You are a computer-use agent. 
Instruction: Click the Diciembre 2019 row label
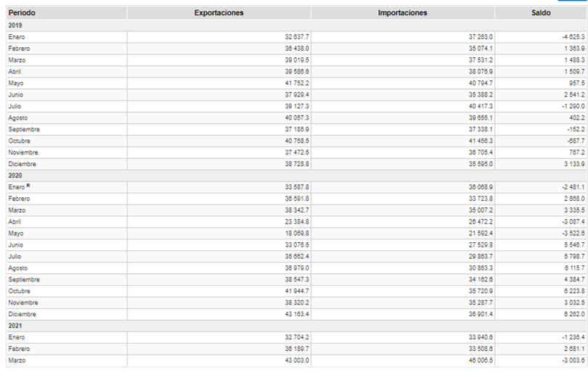(21, 164)
